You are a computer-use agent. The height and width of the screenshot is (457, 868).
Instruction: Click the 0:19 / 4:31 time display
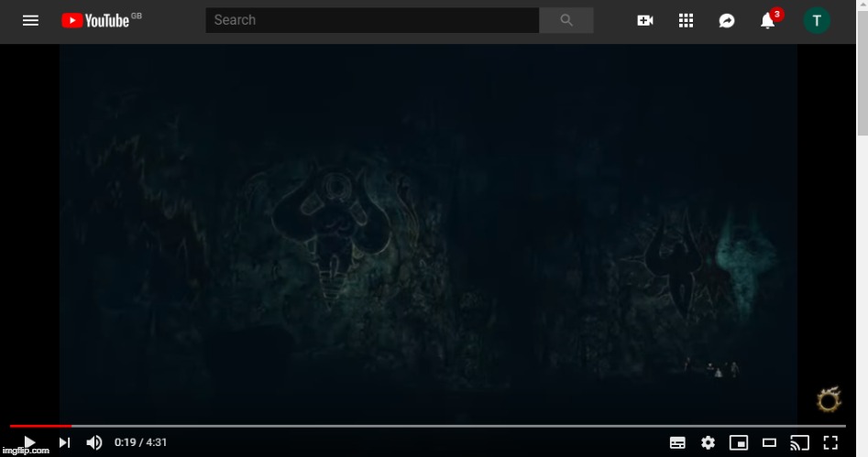pos(140,442)
